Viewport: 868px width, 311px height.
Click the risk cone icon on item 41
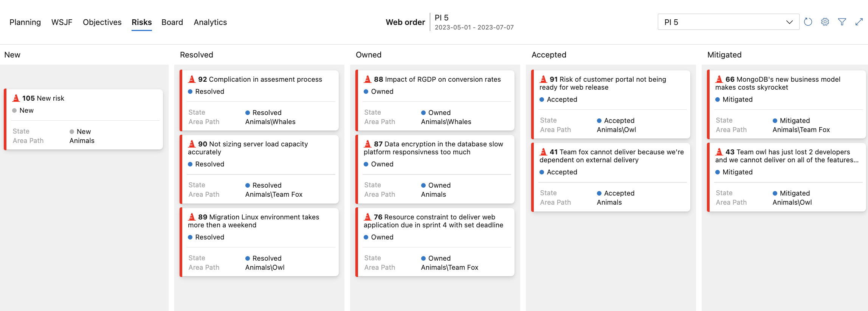click(x=543, y=152)
